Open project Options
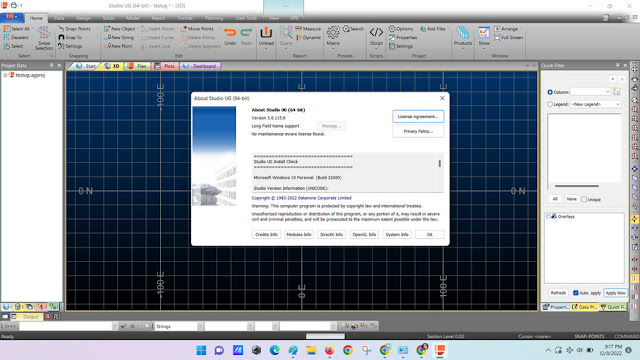 pyautogui.click(x=401, y=29)
